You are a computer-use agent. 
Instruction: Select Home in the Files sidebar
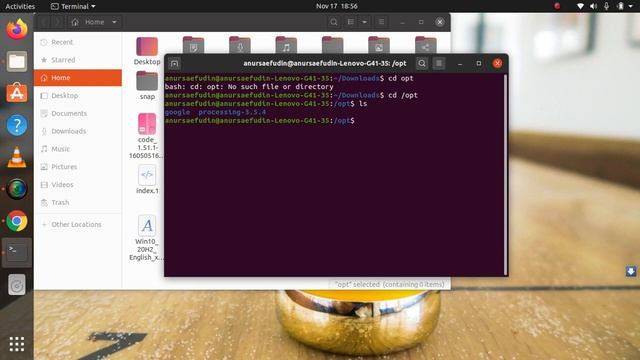click(x=78, y=78)
